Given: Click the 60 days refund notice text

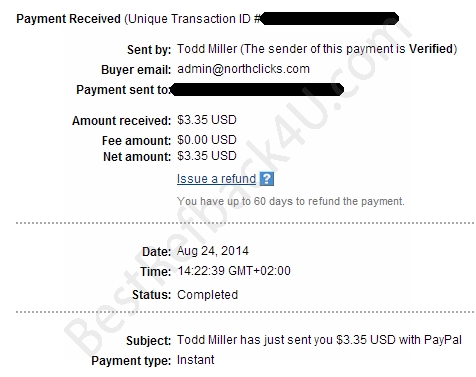Looking at the screenshot, I should (291, 201).
